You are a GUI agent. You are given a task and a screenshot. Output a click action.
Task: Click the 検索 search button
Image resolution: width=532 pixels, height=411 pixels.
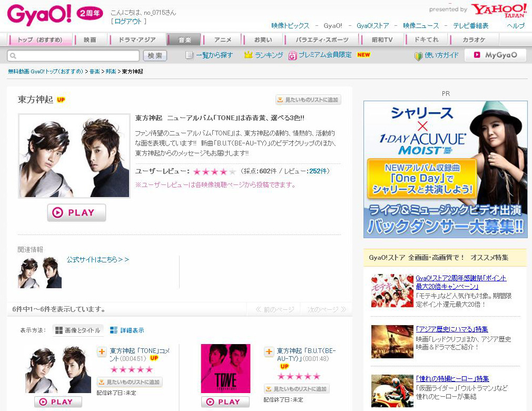155,56
